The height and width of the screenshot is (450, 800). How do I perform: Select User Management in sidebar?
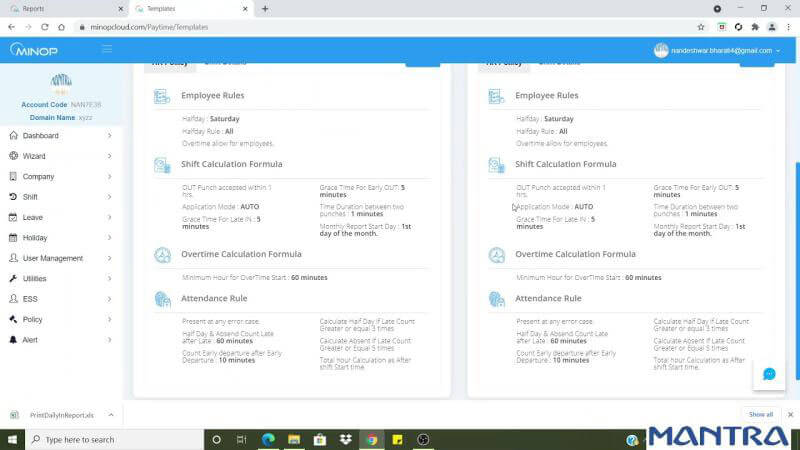pyautogui.click(x=52, y=258)
